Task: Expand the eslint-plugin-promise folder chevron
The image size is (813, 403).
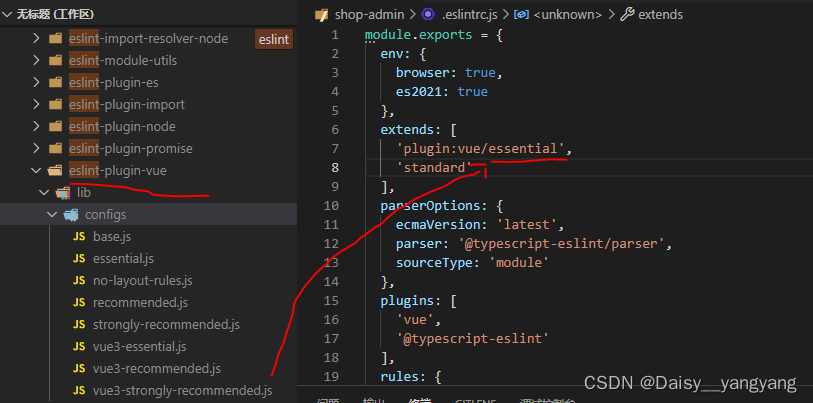Action: point(36,149)
